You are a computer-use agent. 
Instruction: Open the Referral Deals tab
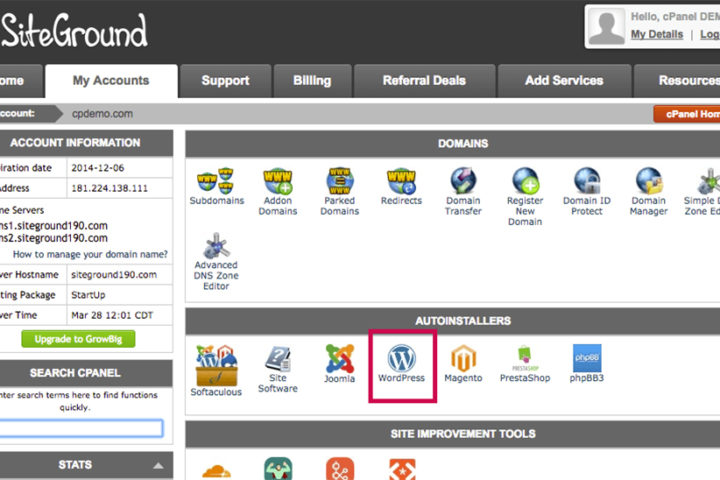click(x=424, y=80)
